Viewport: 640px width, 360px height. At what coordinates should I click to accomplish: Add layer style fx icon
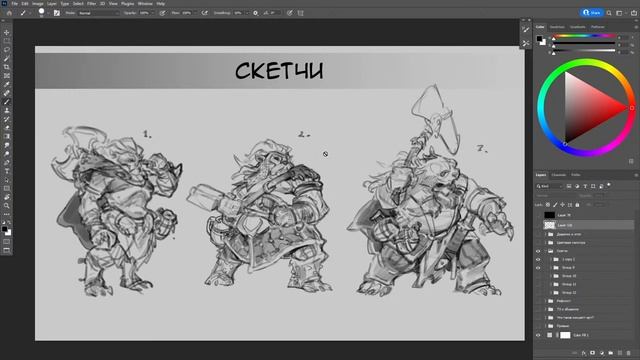tap(584, 353)
